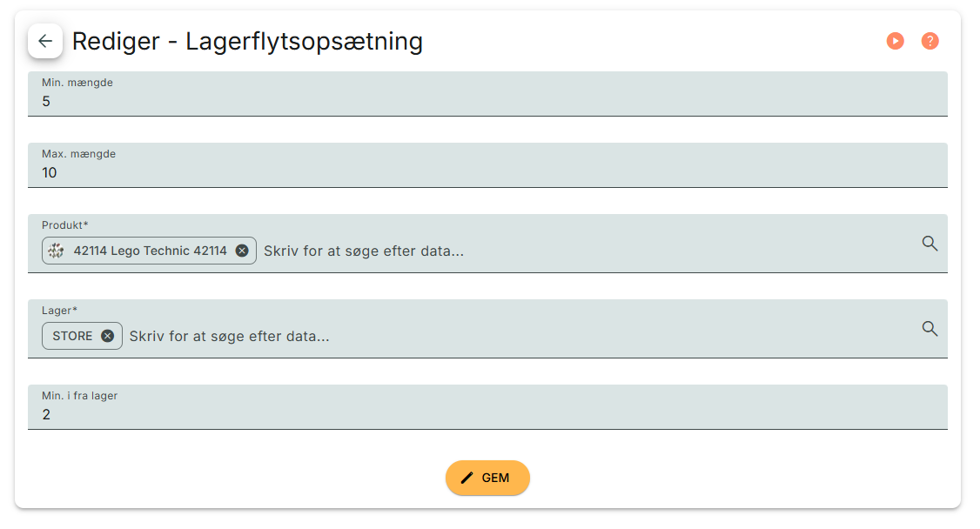Focus the Min. i fra lager field
This screenshot has width=980, height=529.
(487, 415)
